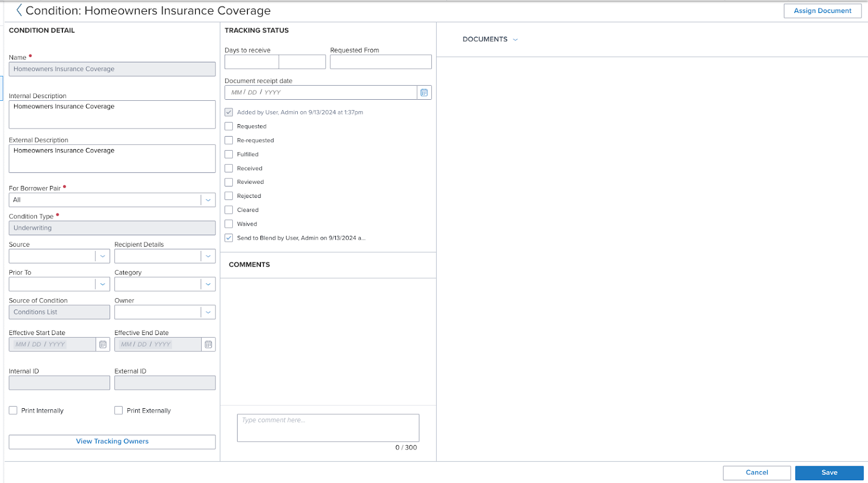
Task: Save the condition changes
Action: coord(829,473)
